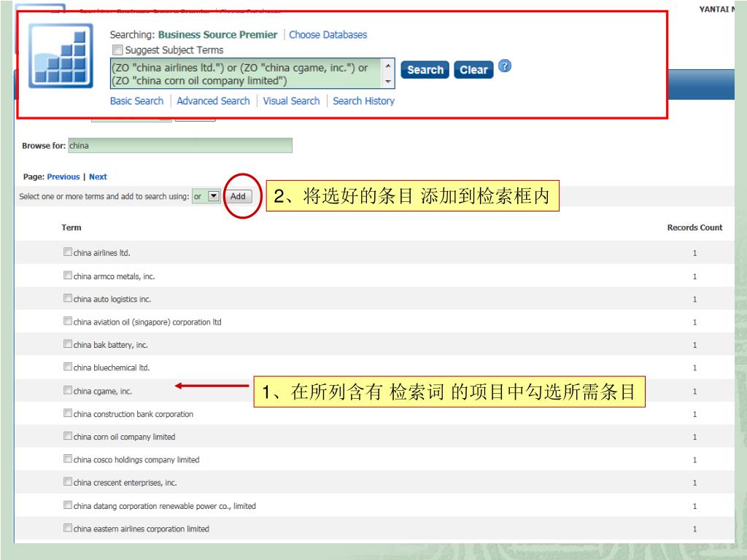Click term text 'china armco metals, inc.'
Image resolution: width=747 pixels, height=560 pixels.
(x=115, y=276)
